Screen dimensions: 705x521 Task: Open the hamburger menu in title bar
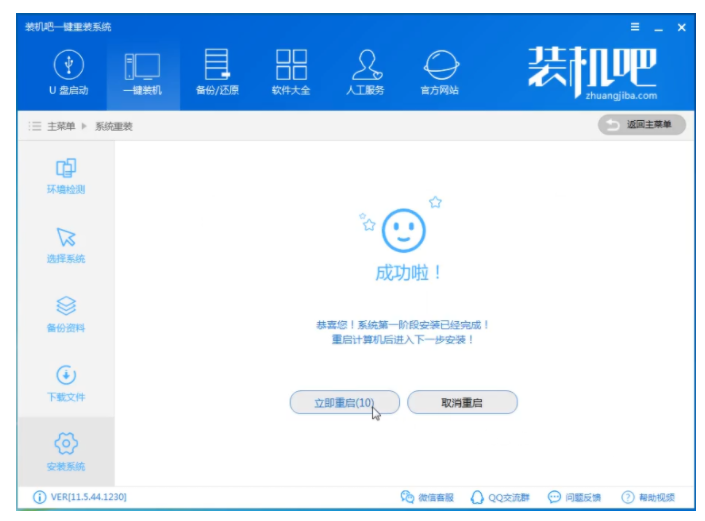[635, 27]
